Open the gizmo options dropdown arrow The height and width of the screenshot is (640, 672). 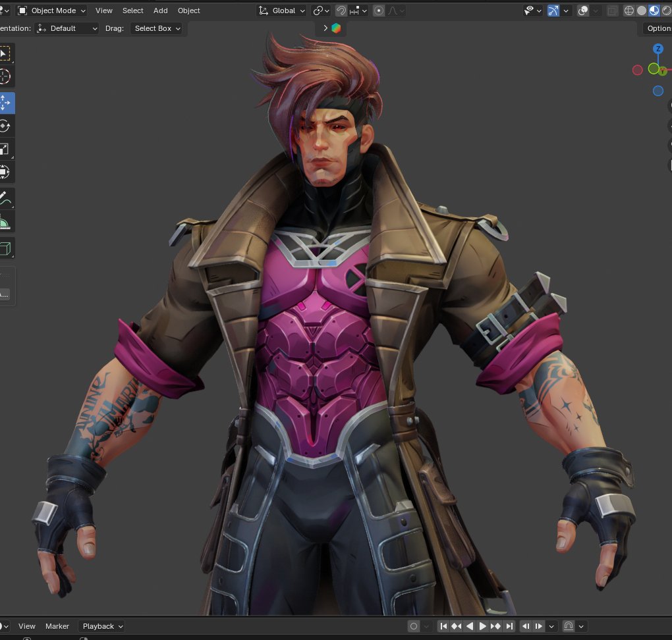click(566, 11)
